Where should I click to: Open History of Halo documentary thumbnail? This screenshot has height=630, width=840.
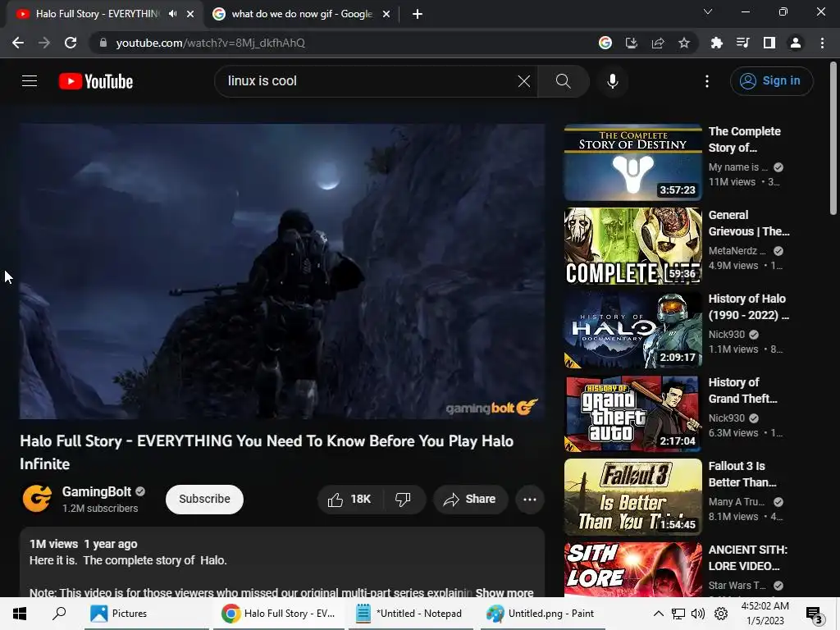(632, 330)
